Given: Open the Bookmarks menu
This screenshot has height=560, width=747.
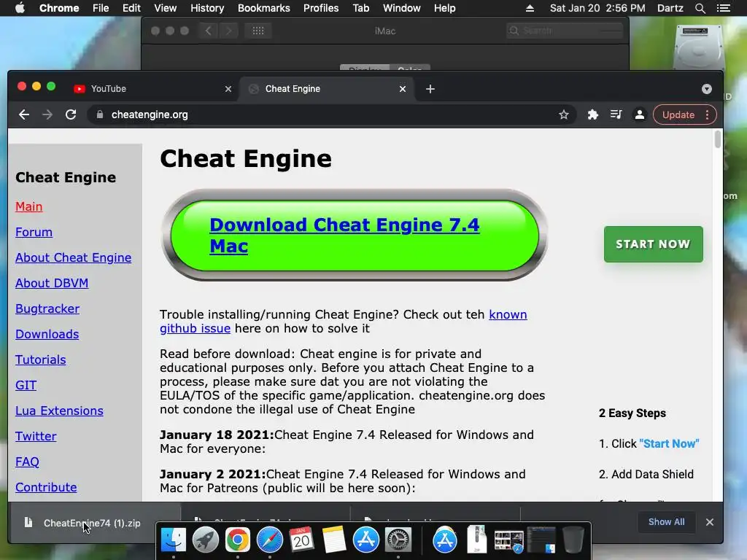Looking at the screenshot, I should [264, 8].
